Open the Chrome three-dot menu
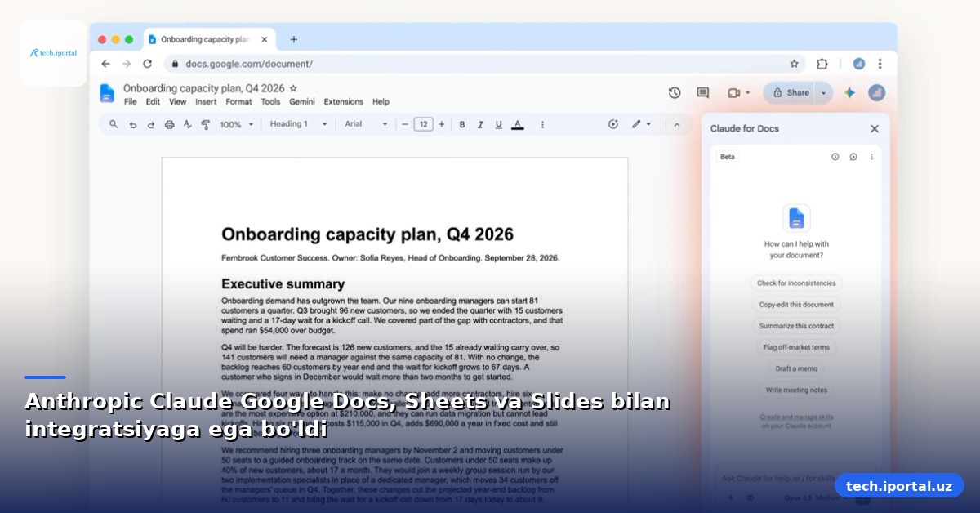This screenshot has height=513, width=980. point(880,64)
